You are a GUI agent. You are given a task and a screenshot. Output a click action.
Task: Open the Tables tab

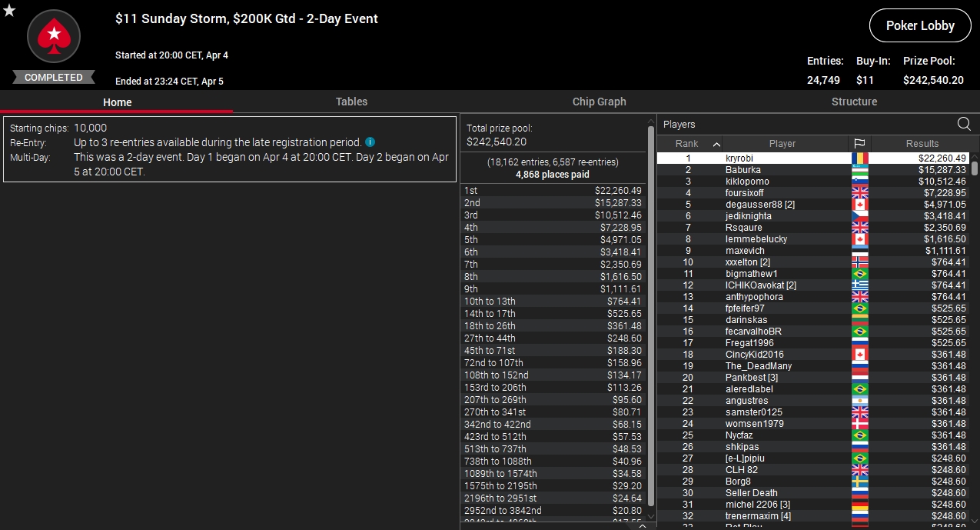click(351, 102)
